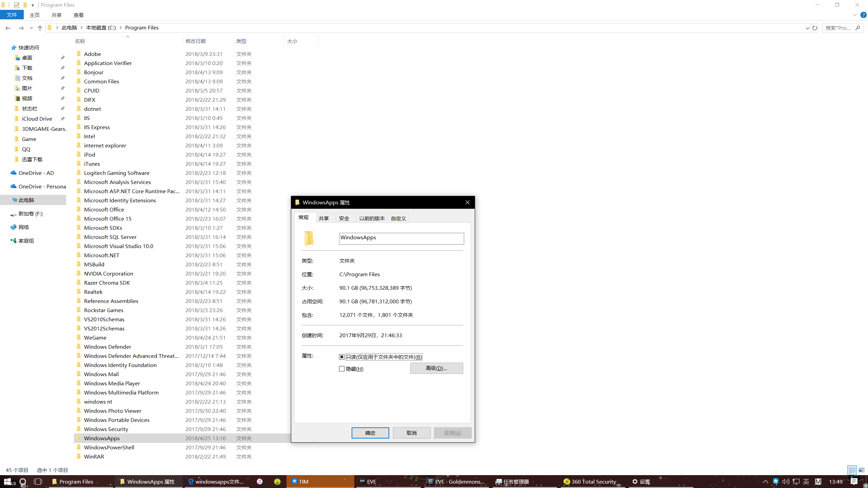The height and width of the screenshot is (488, 868).
Task: Expand the address bar history dropdown
Action: pyautogui.click(x=807, y=28)
